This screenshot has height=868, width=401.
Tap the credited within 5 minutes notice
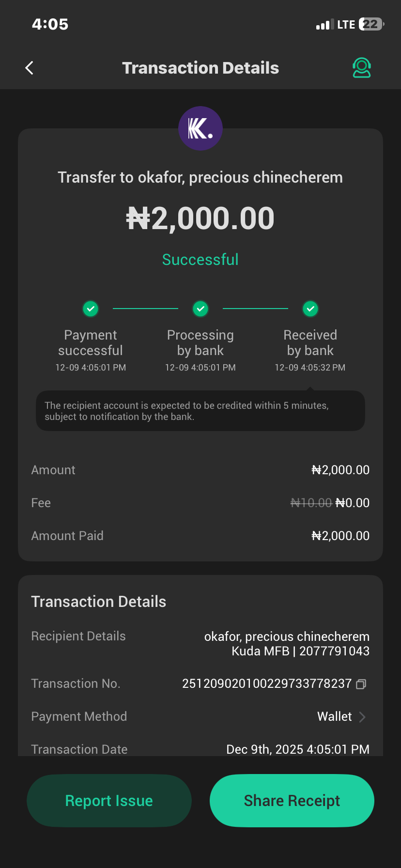coord(200,411)
